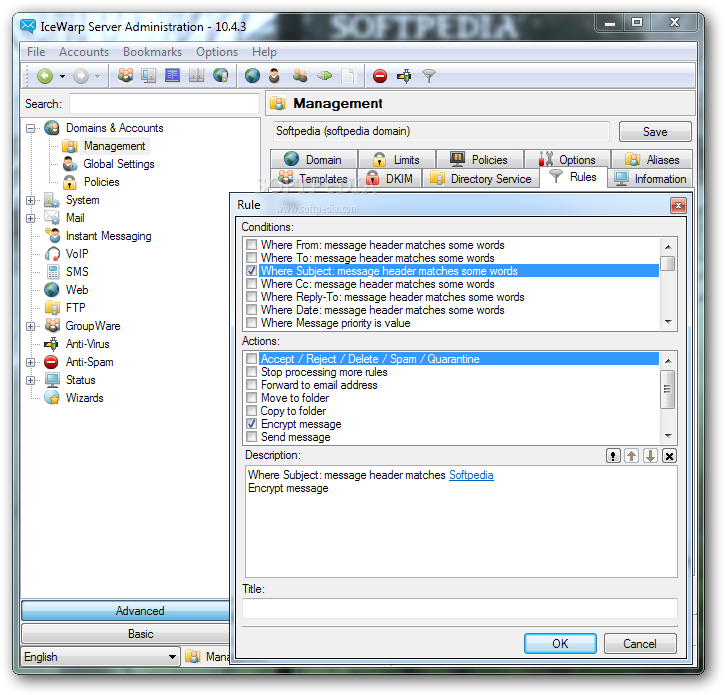This screenshot has width=725, height=695.
Task: Click the exclamation mark icon in Description
Action: pyautogui.click(x=613, y=456)
